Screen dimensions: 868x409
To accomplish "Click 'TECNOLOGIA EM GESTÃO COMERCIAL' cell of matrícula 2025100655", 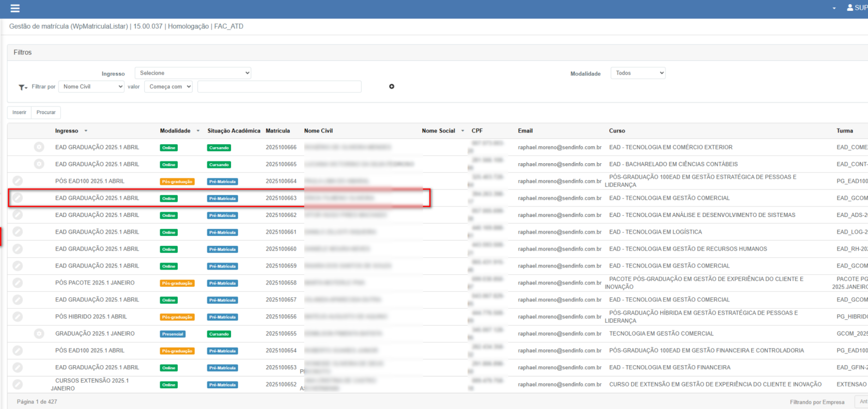I will click(661, 334).
